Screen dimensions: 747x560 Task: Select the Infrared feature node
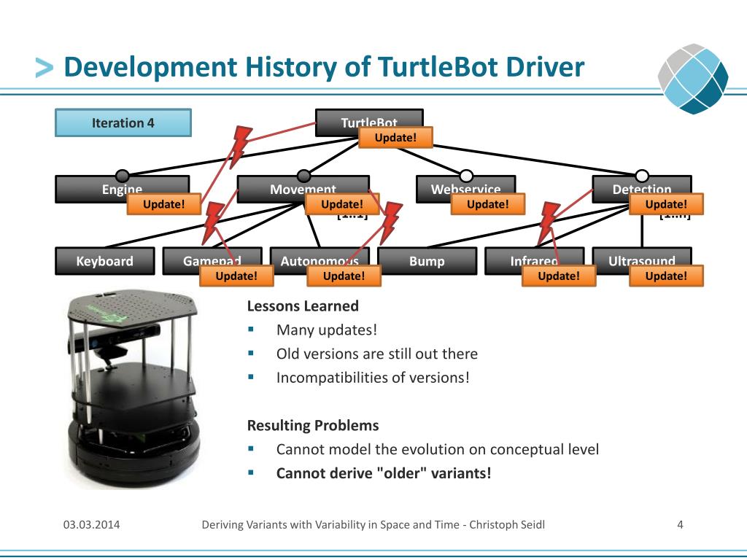535,261
